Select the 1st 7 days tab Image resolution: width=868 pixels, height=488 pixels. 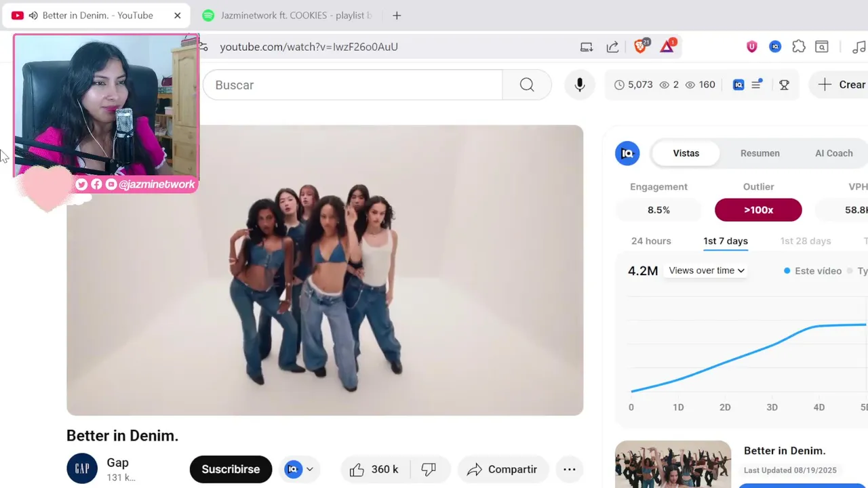726,241
